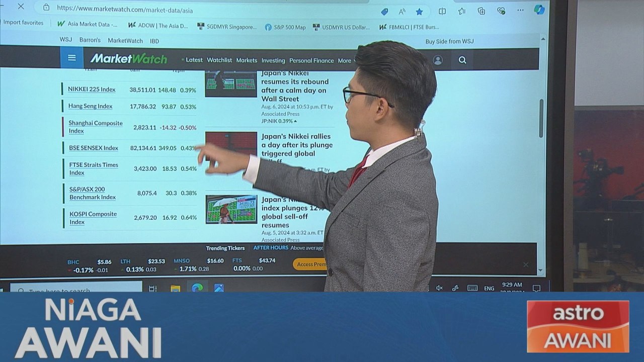Click the touch keyboard tray icon
Viewport: 644px width, 362px height.
[x=472, y=288]
